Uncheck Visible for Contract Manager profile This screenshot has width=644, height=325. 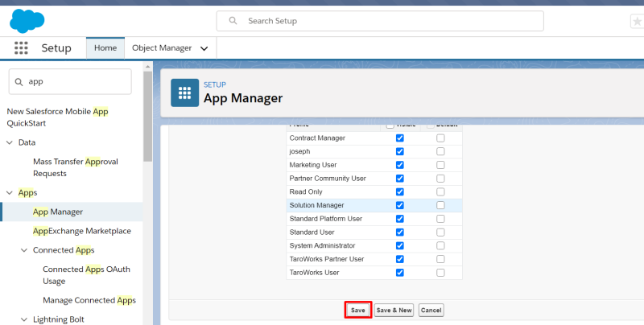[399, 138]
